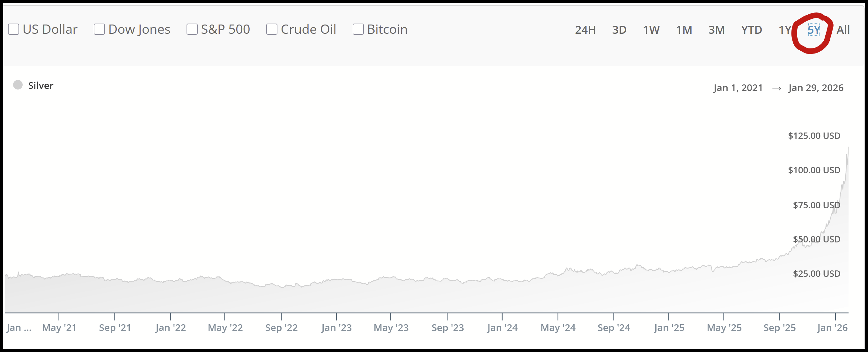Enable the Bitcoin comparison checkbox
The height and width of the screenshot is (352, 868).
point(358,29)
